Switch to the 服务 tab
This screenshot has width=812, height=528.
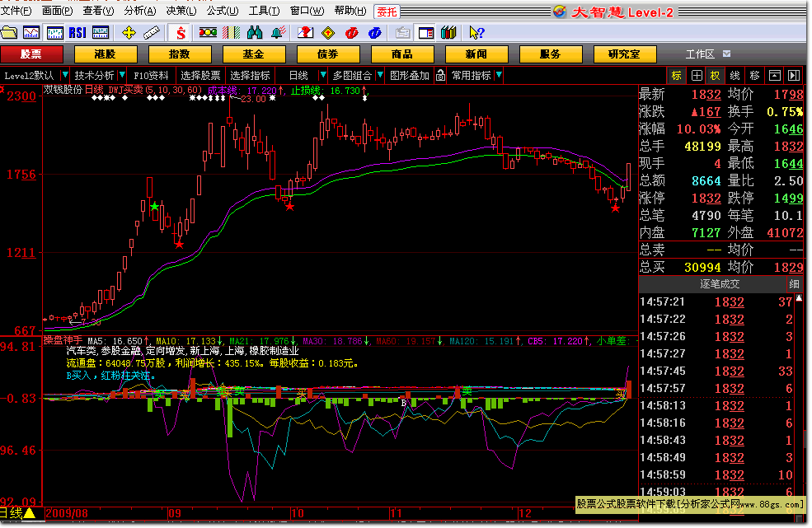[x=551, y=54]
